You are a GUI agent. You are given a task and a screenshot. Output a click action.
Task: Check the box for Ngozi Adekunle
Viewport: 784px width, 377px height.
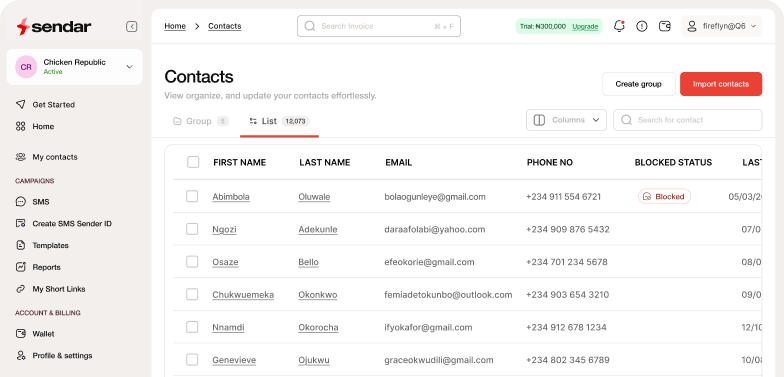pos(192,229)
